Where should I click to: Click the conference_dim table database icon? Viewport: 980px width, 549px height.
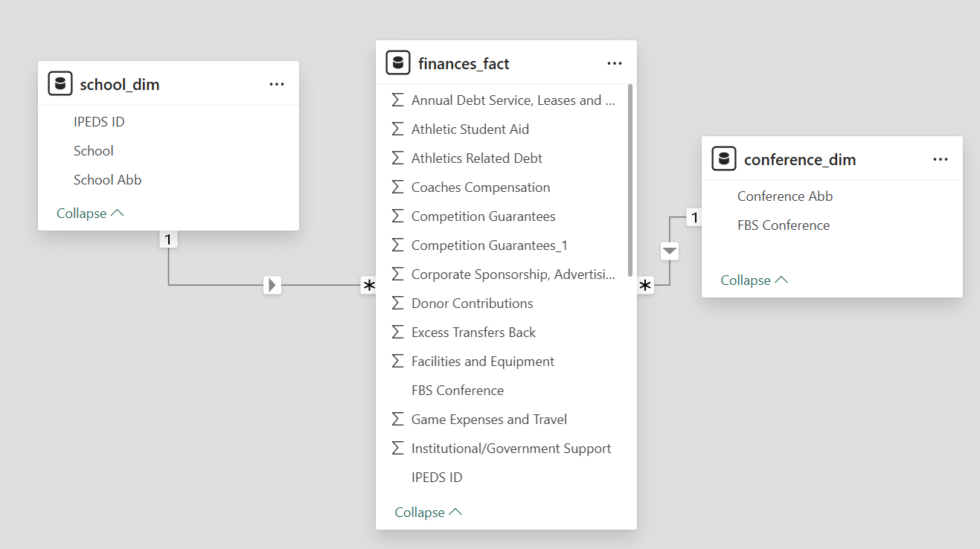point(724,159)
